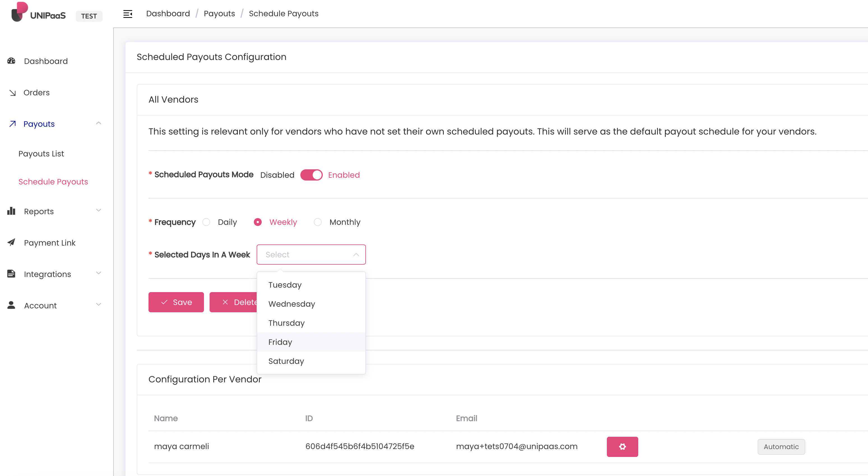
Task: Select Monthly frequency radio button
Action: pos(317,222)
